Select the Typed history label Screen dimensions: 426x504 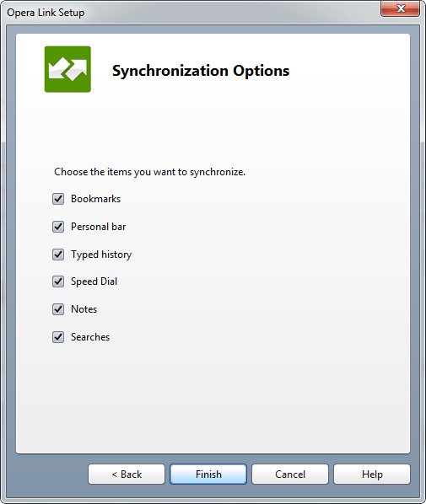click(101, 255)
